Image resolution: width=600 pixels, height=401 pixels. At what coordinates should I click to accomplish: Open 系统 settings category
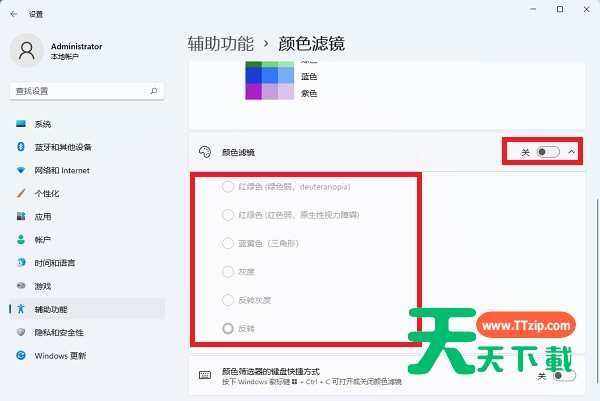point(87,124)
